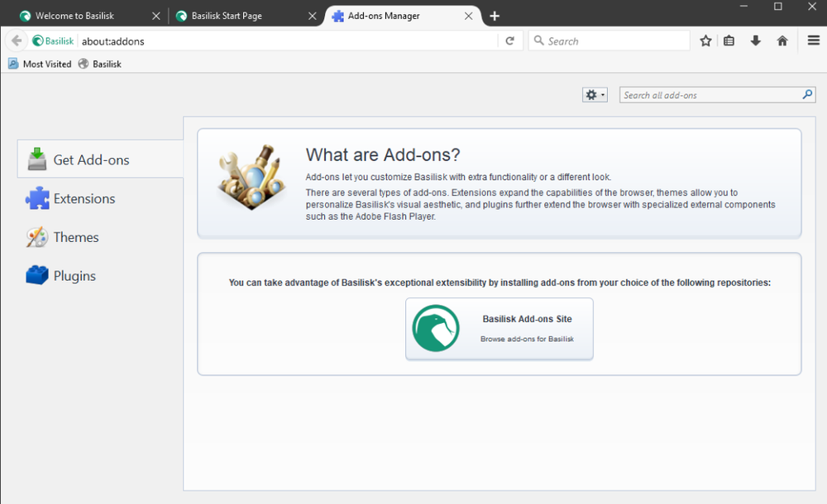827x504 pixels.
Task: Open the Basilisk Add-ons Site button
Action: pyautogui.click(x=499, y=329)
